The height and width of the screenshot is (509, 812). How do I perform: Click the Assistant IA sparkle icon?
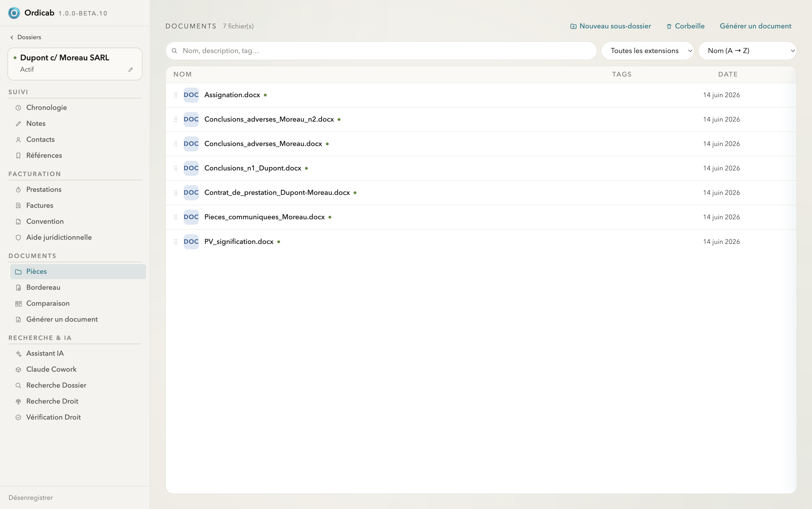pyautogui.click(x=19, y=354)
